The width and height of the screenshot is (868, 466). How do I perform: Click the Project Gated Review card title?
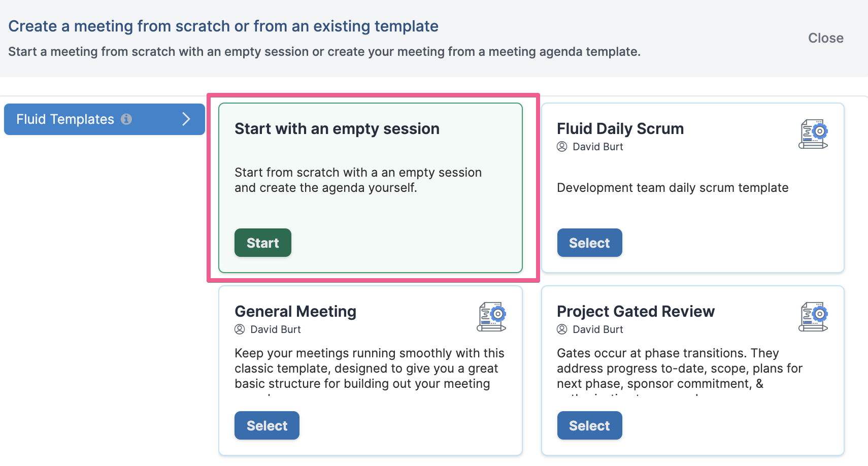coord(636,312)
